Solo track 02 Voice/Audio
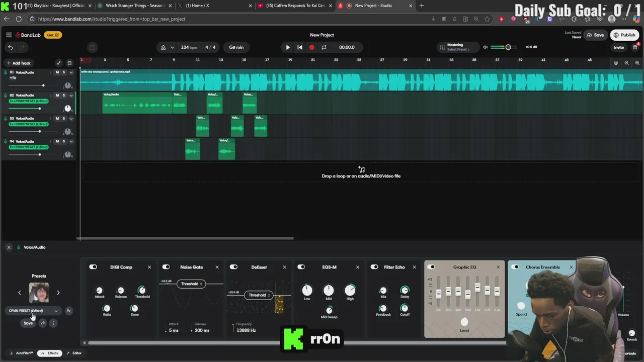644x362 pixels. (x=63, y=96)
